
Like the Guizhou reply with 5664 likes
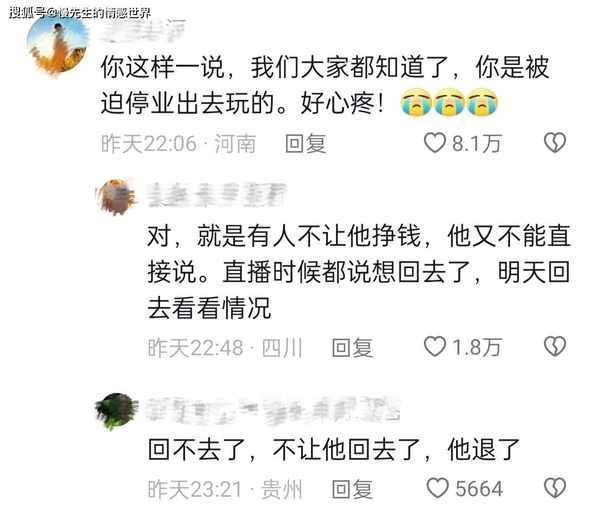[437, 488]
